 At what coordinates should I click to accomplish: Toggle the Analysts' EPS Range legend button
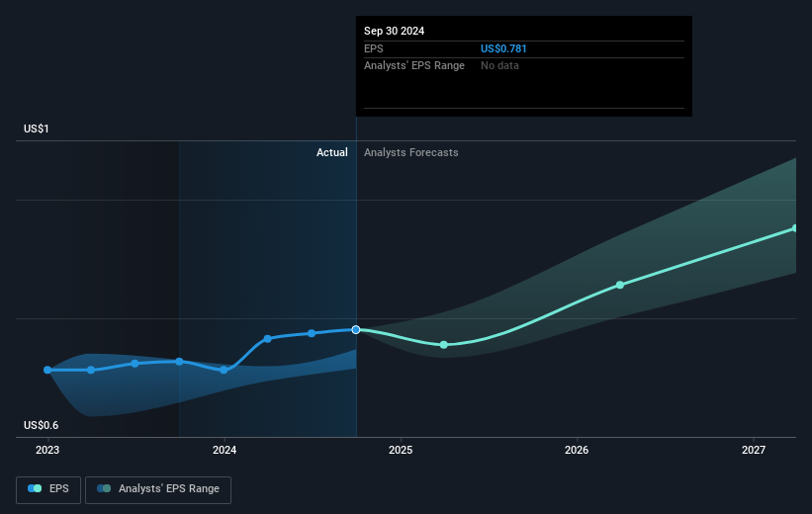tap(158, 489)
